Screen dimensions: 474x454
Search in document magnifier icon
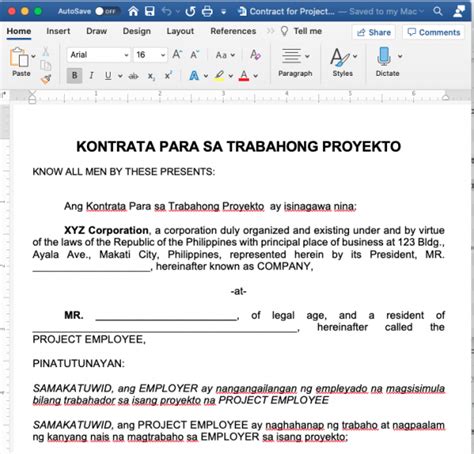click(438, 11)
